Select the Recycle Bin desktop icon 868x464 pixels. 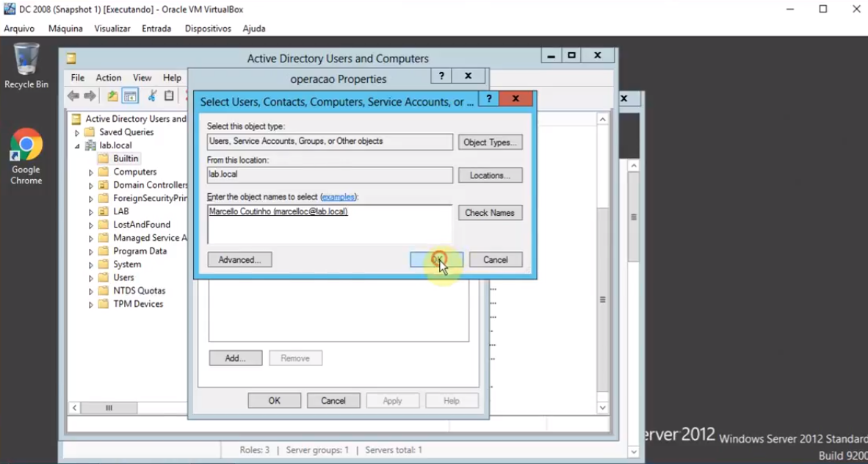26,67
